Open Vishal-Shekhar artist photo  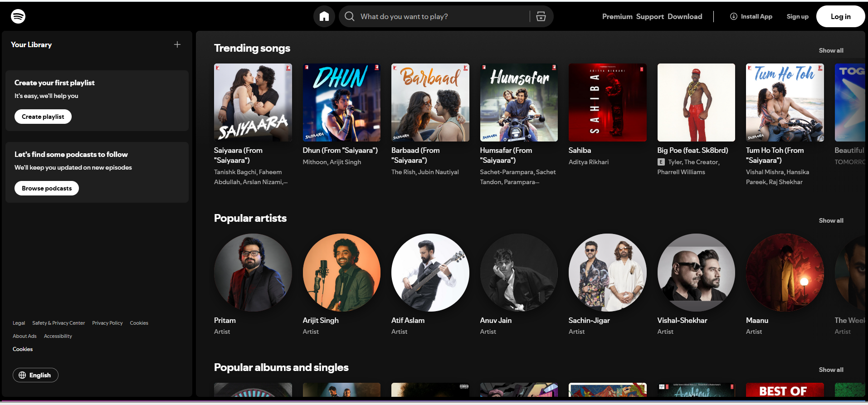[696, 273]
